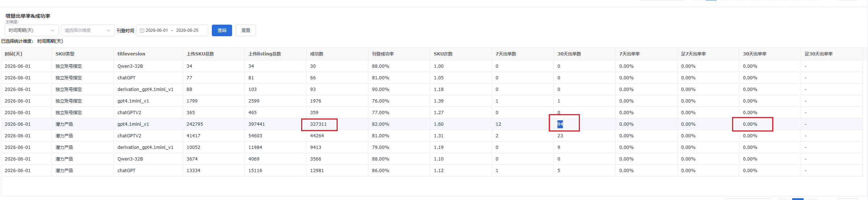The height and width of the screenshot is (200, 868).
Task: Click the calendar icon in the date range field
Action: [142, 30]
